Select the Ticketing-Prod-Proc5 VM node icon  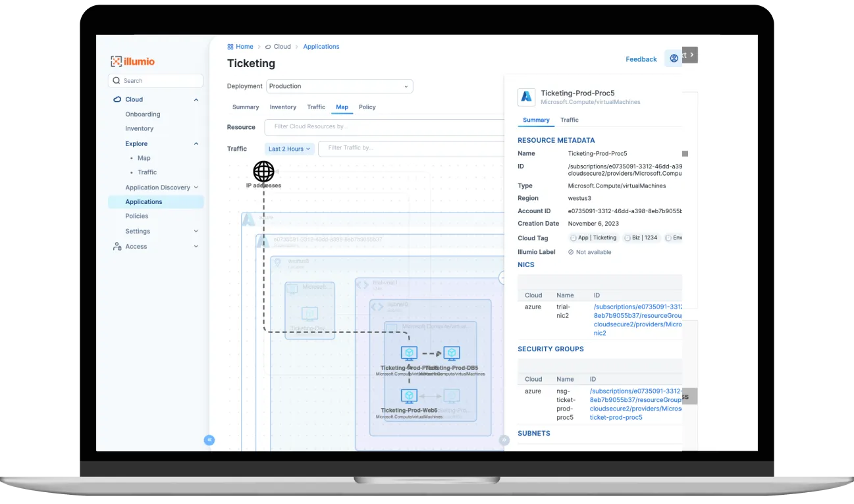(x=409, y=354)
